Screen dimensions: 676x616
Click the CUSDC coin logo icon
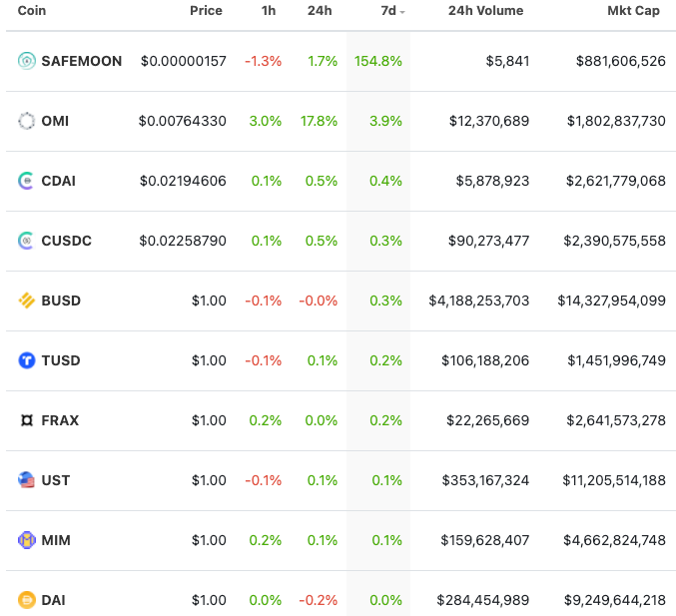point(27,241)
